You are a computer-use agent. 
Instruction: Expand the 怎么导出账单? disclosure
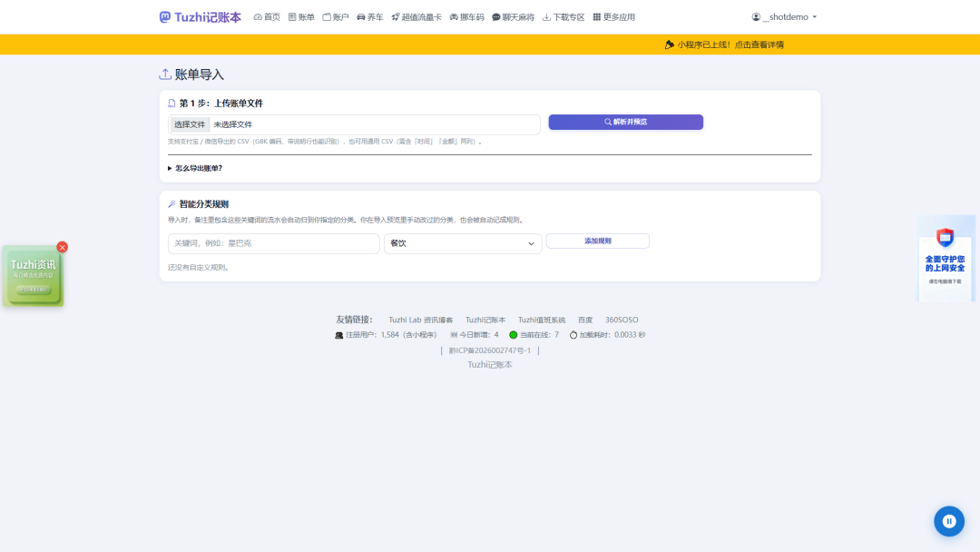195,168
